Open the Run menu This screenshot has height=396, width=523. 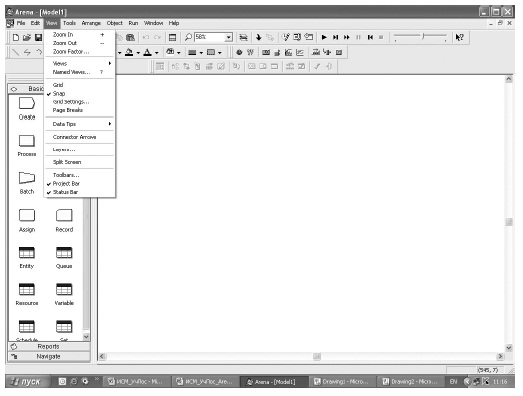point(133,23)
